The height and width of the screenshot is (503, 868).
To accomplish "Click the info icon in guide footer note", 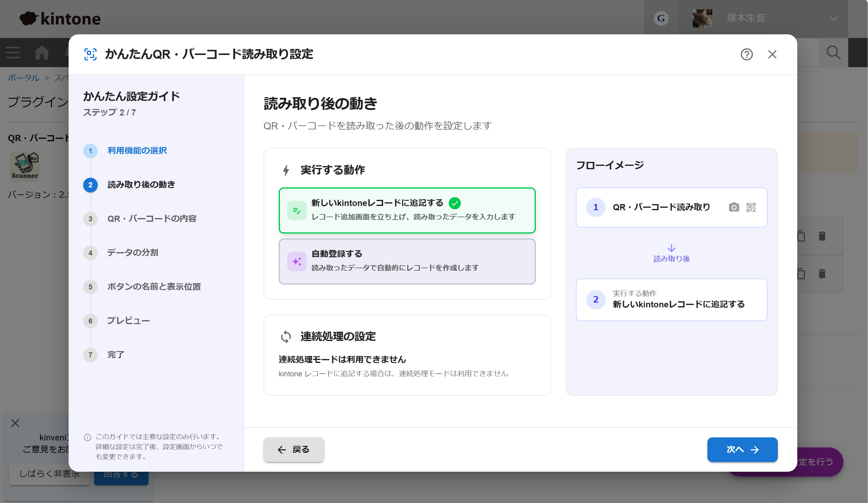I will click(x=87, y=437).
